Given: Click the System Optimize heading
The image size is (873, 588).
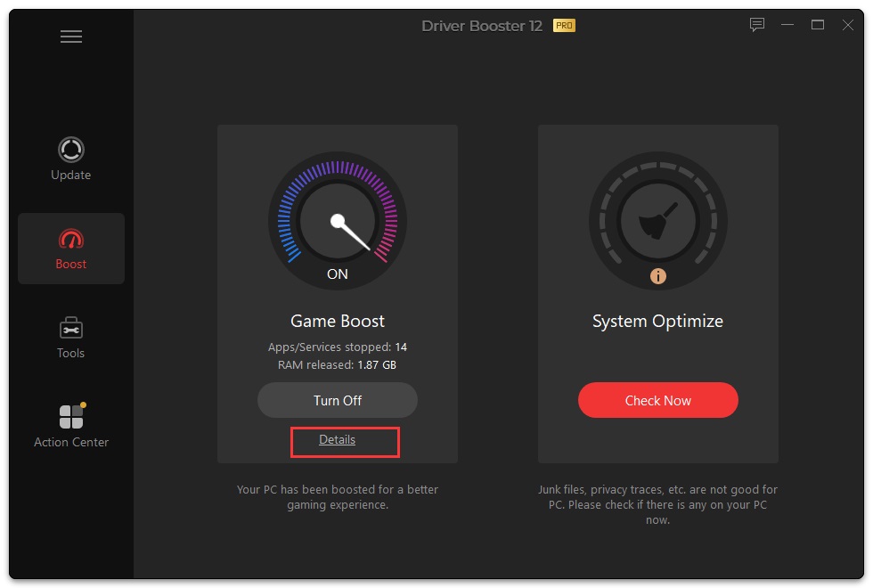Looking at the screenshot, I should coord(658,322).
